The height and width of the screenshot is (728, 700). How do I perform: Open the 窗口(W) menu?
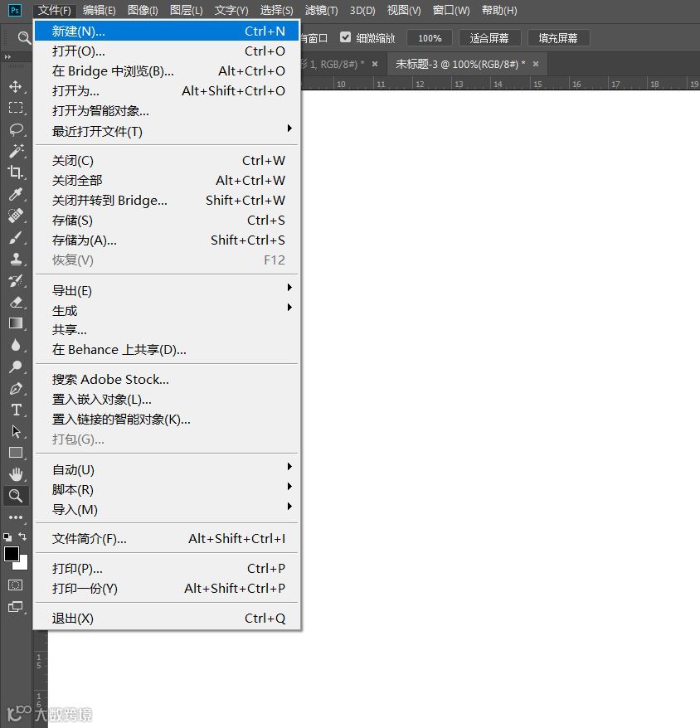pyautogui.click(x=451, y=10)
